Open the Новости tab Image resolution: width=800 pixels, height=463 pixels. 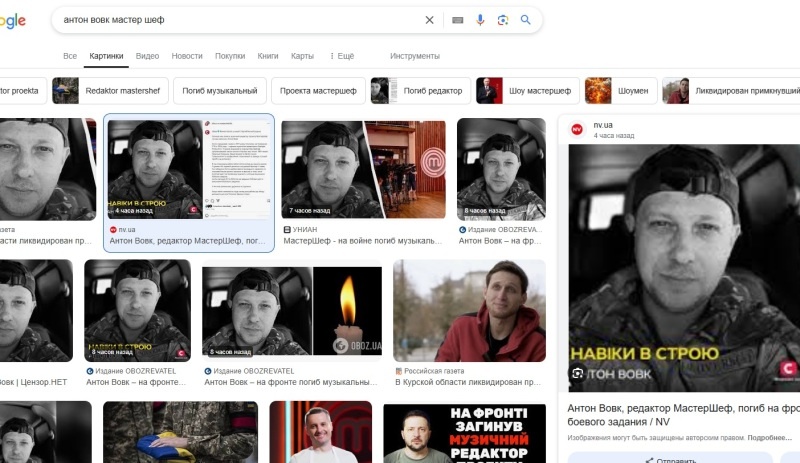187,56
